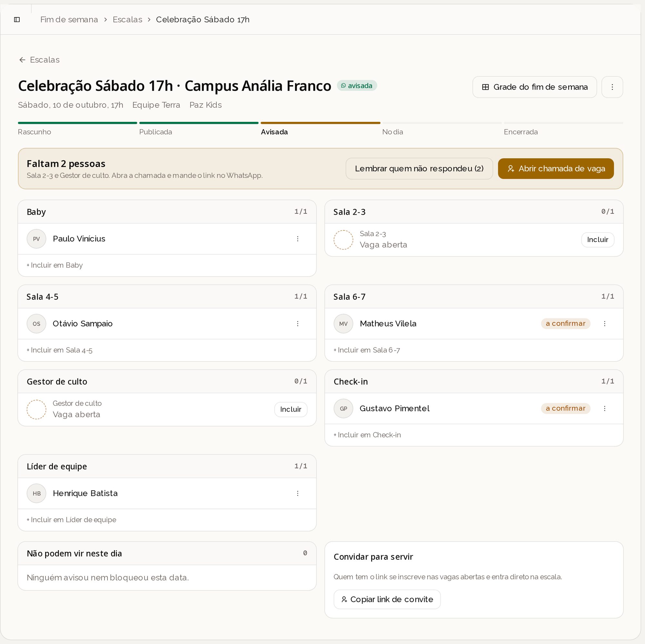This screenshot has width=645, height=644.
Task: Click the HB avatar of Henrique Batista
Action: [36, 493]
